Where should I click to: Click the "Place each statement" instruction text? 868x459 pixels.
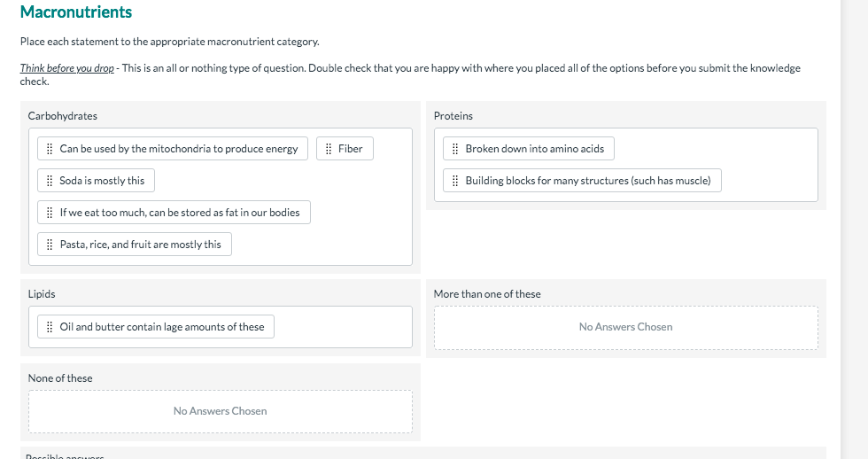[x=170, y=42]
